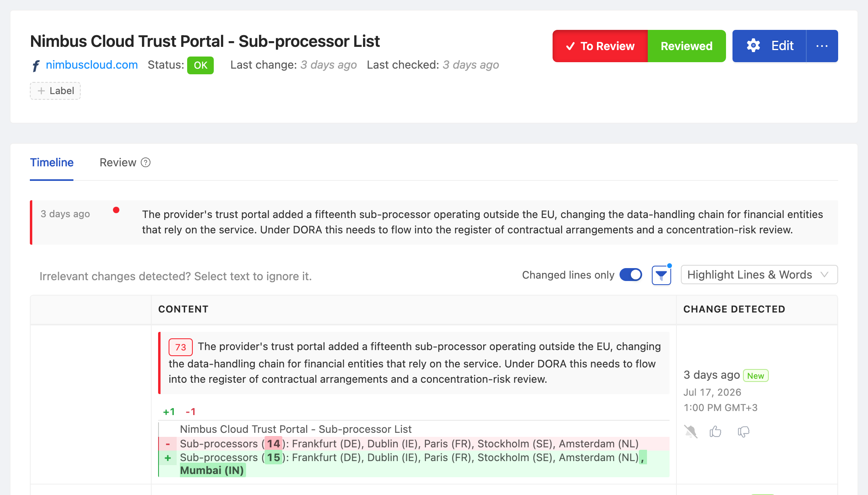
Task: Select the removed line with 14 sub-processors
Action: click(x=414, y=444)
